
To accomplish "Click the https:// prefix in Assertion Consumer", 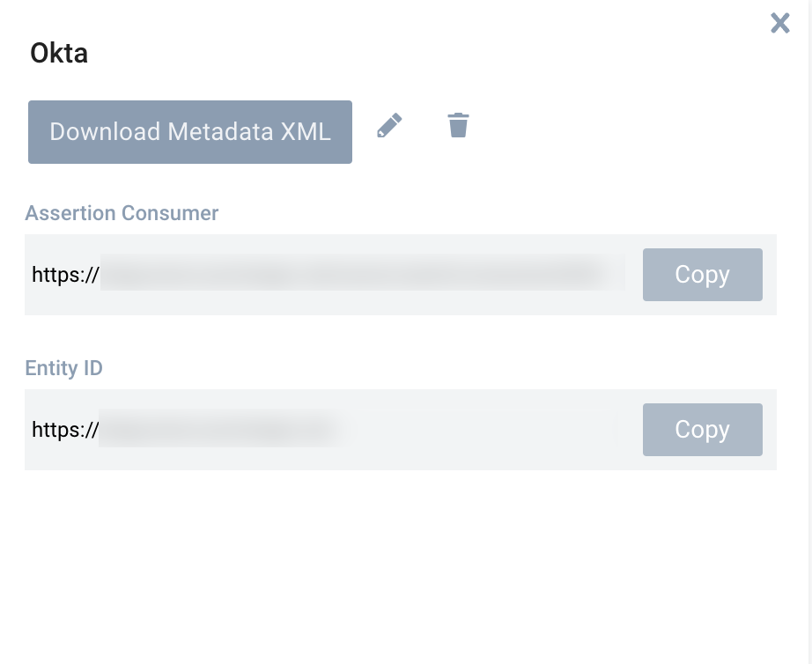I will tap(65, 275).
